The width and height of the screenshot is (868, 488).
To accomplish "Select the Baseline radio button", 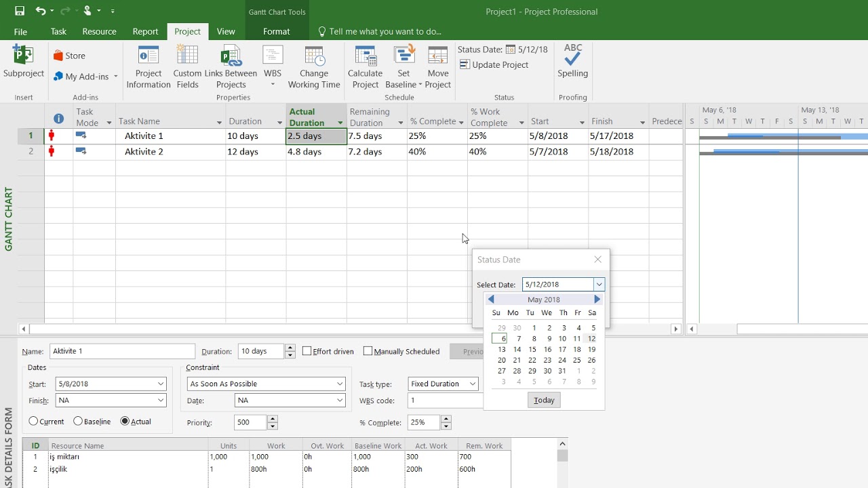I will coord(78,421).
